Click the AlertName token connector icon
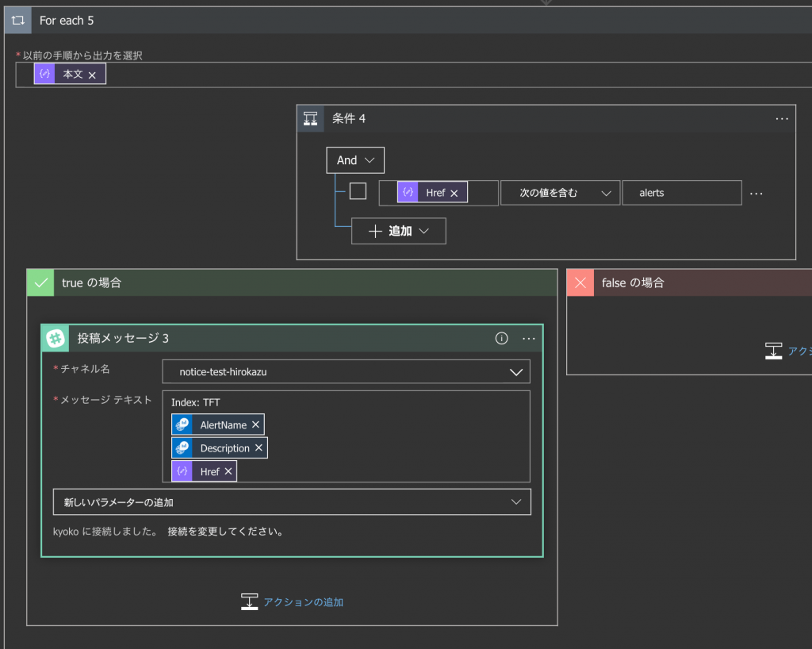Image resolution: width=812 pixels, height=649 pixels. click(x=182, y=424)
